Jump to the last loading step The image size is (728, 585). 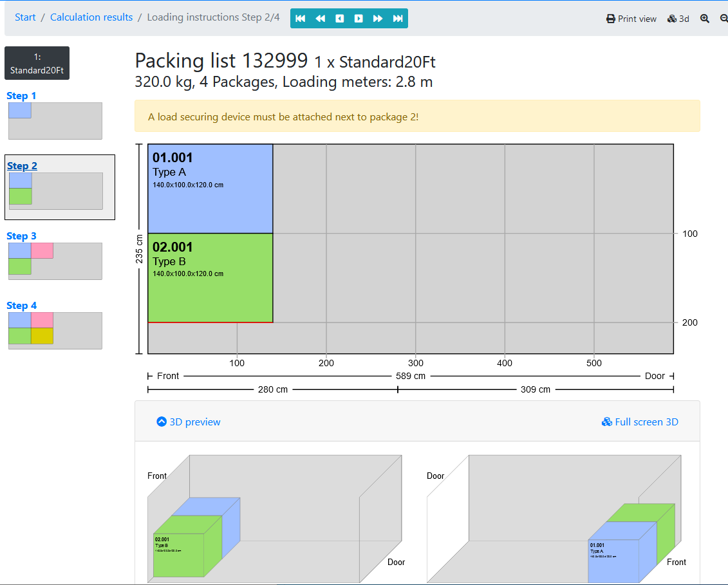tap(397, 18)
